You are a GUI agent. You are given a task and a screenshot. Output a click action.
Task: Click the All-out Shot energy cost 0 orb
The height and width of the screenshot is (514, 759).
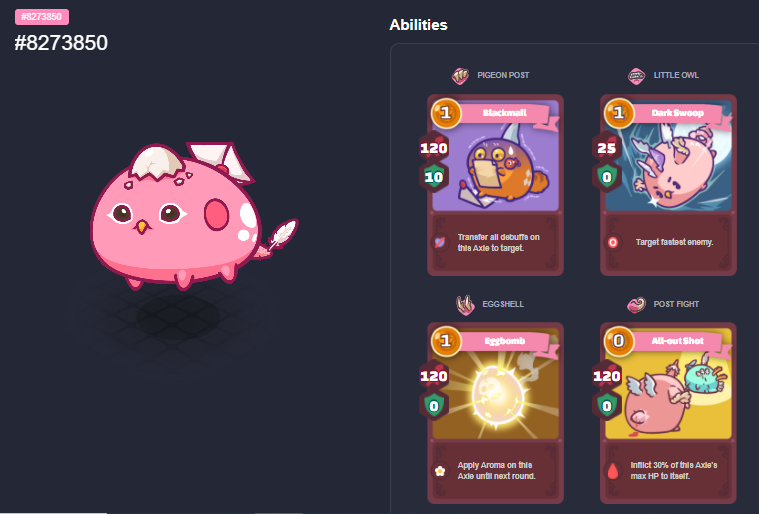pos(619,341)
